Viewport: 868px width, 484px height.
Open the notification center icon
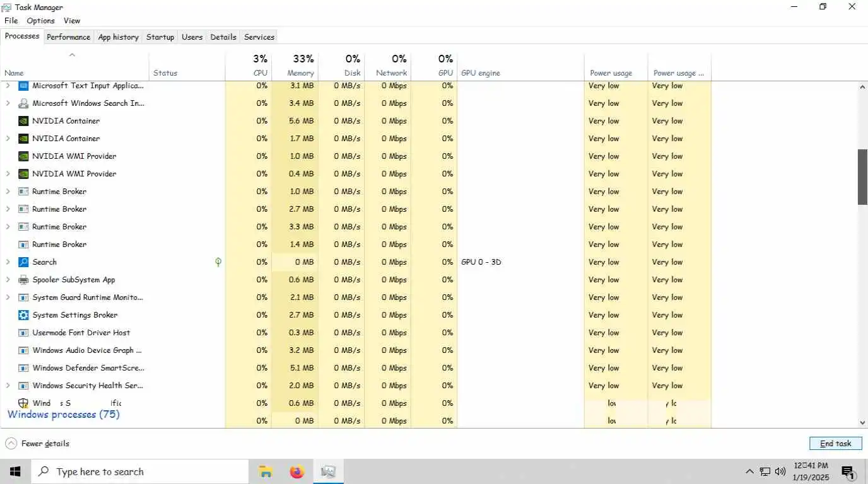click(848, 471)
